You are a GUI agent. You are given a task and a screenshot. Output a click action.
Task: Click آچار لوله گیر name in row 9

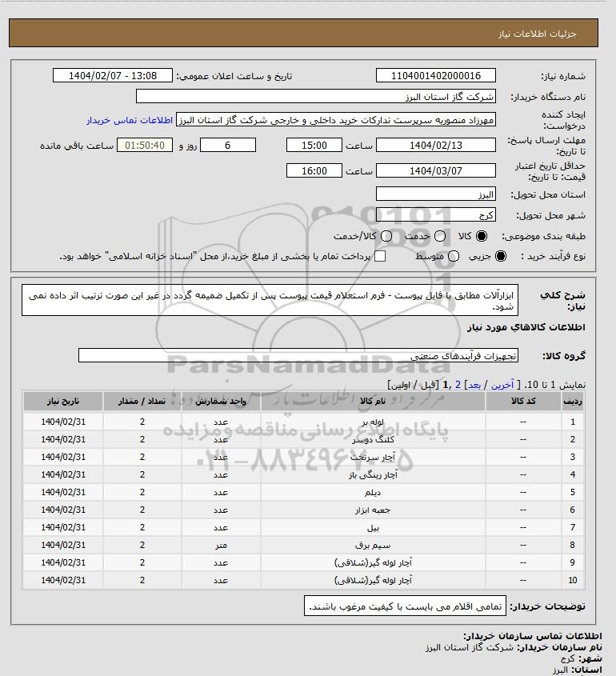coord(373,562)
